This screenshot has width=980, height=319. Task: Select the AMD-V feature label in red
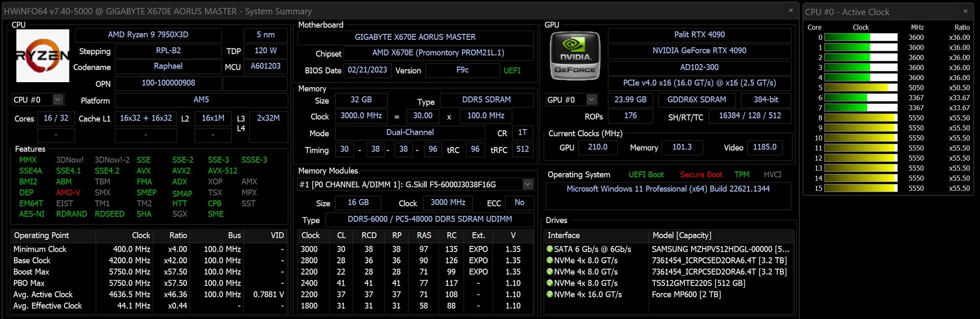click(68, 192)
